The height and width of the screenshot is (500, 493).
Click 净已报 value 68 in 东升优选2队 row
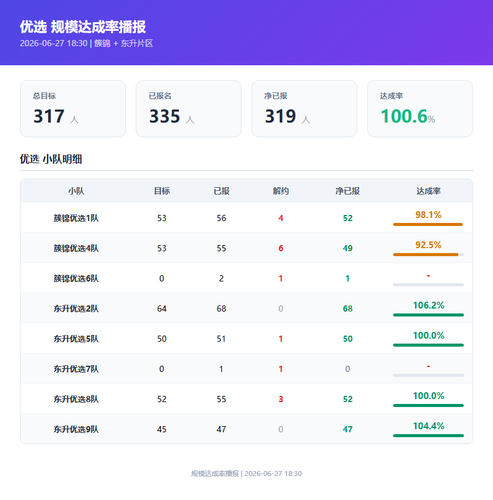348,309
